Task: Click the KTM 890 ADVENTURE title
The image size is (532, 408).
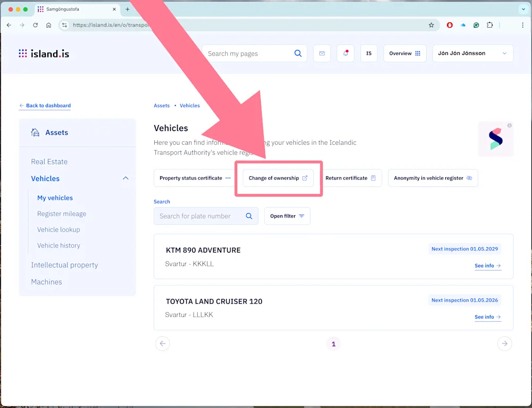Action: 203,250
